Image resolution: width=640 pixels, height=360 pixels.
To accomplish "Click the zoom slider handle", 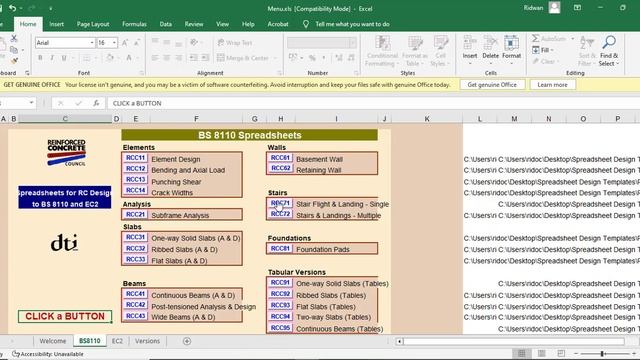I will click(x=602, y=353).
